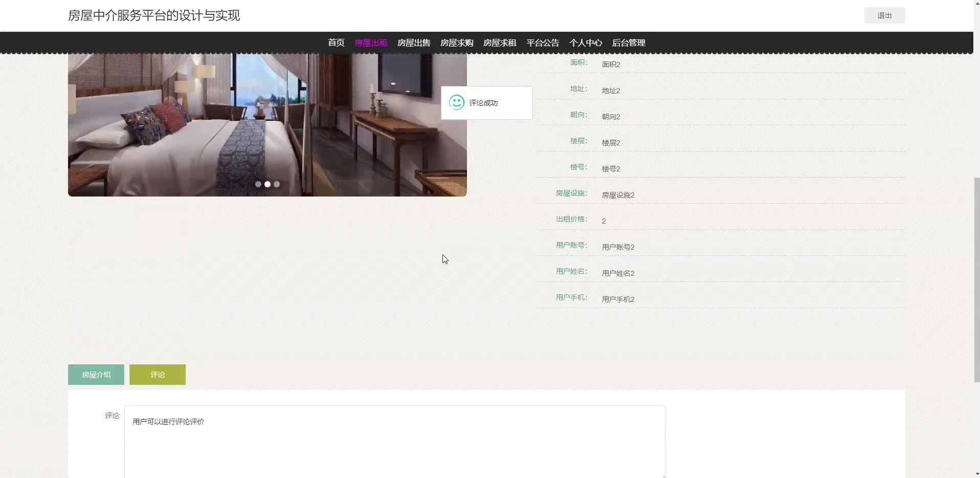The image size is (980, 478).
Task: Click the bedroom carousel image
Action: (x=267, y=124)
